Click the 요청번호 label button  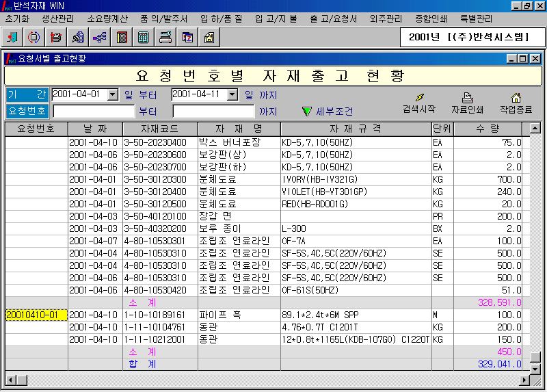click(x=27, y=111)
